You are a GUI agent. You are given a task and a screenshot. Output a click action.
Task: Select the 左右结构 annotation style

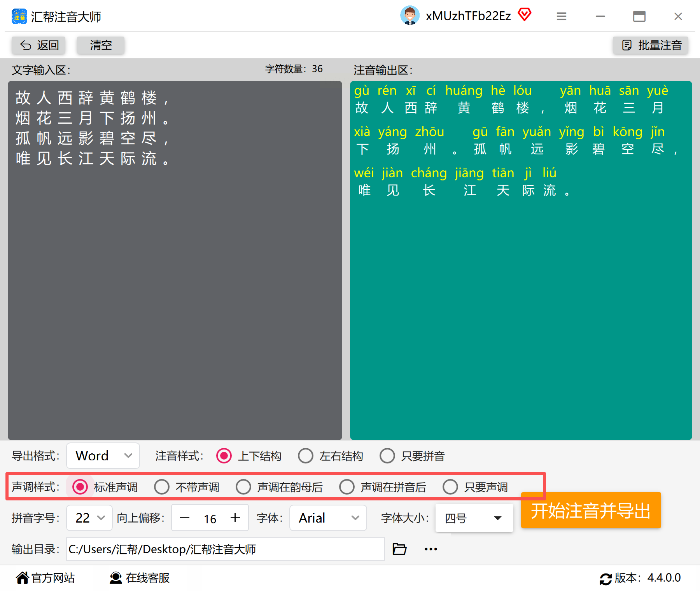pyautogui.click(x=306, y=456)
